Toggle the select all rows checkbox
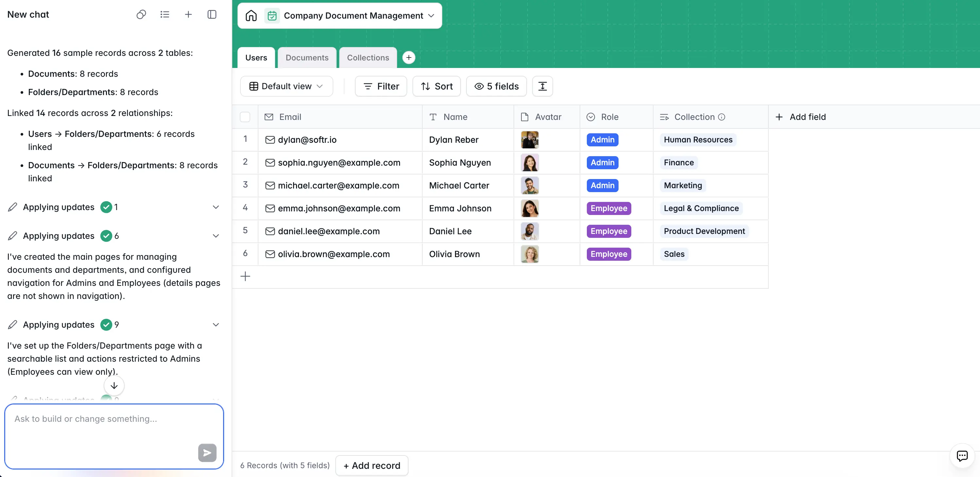Image resolution: width=980 pixels, height=477 pixels. coord(245,117)
